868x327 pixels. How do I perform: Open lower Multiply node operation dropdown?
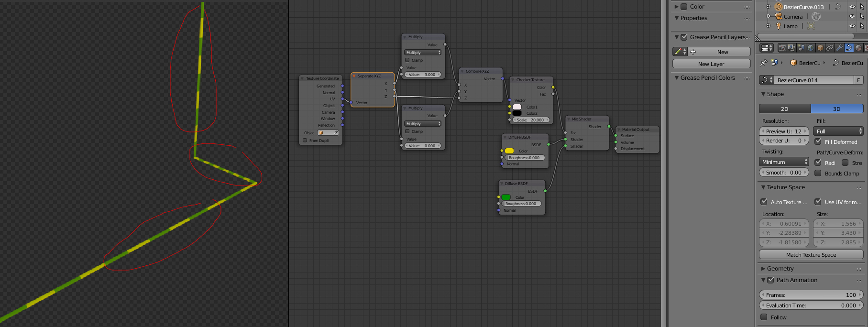click(x=423, y=124)
